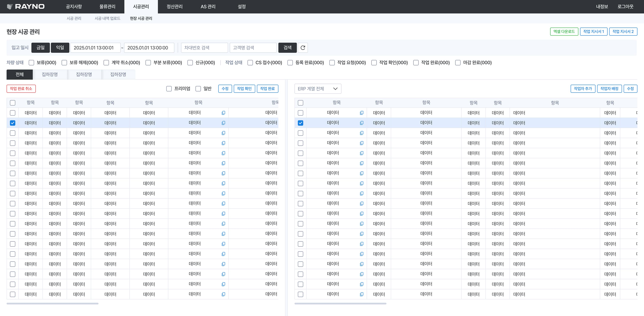Screen dimensions: 644x316
Task: Click copy icon in first left table row
Action: [223, 113]
